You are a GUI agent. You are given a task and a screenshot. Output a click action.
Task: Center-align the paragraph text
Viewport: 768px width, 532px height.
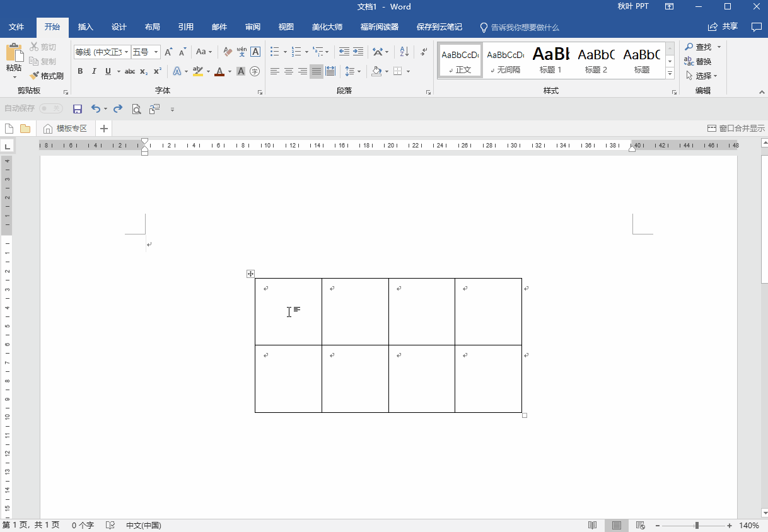pyautogui.click(x=289, y=71)
